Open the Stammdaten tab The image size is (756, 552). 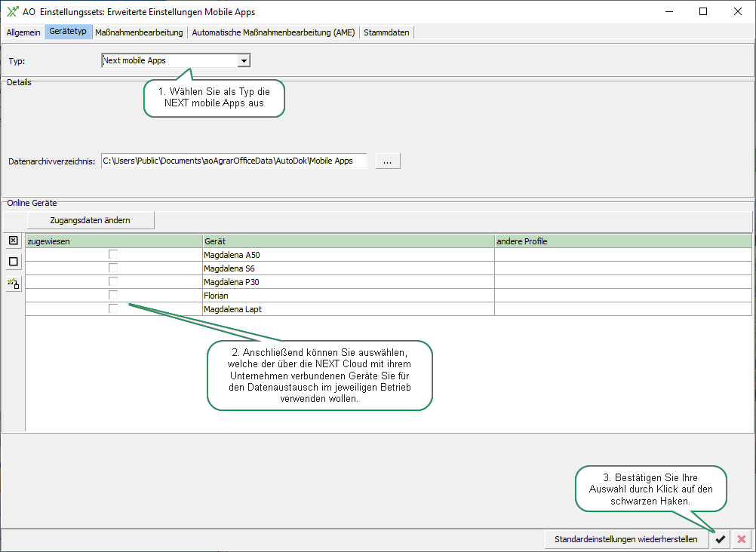[386, 32]
